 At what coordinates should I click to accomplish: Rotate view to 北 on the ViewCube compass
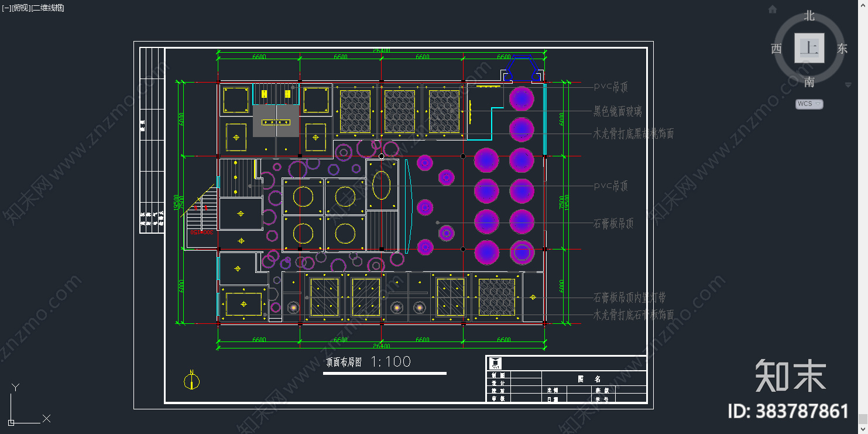809,16
